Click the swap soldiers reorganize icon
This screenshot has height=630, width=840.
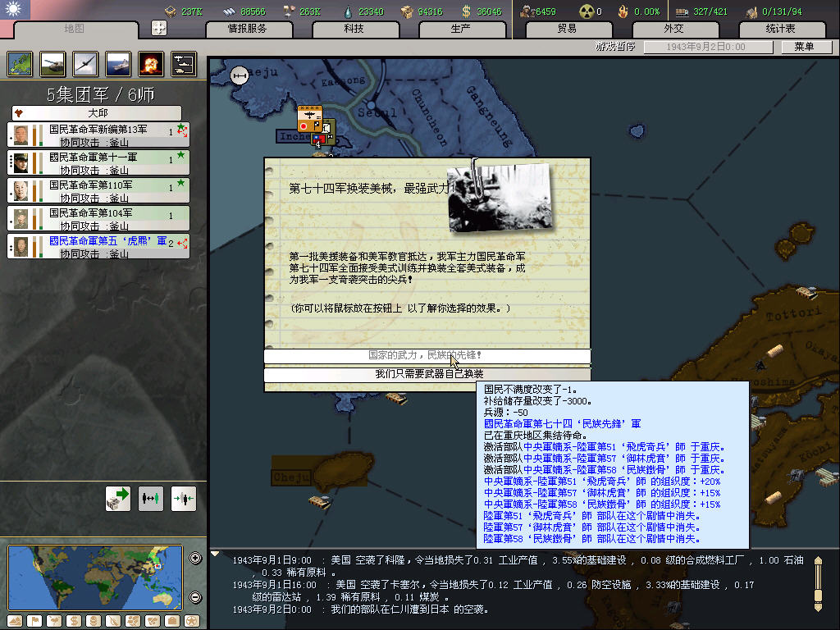pyautogui.click(x=151, y=497)
